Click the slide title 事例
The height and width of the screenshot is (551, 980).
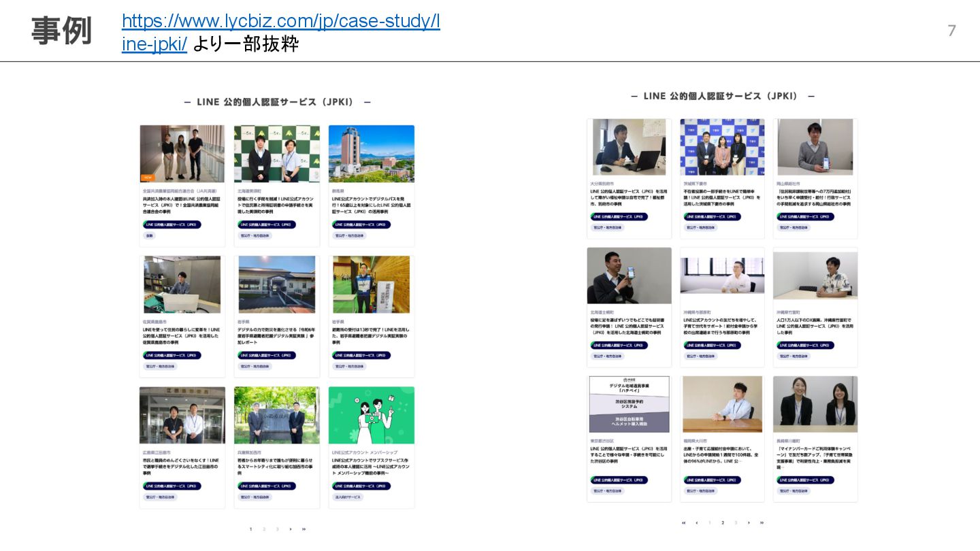click(x=61, y=30)
